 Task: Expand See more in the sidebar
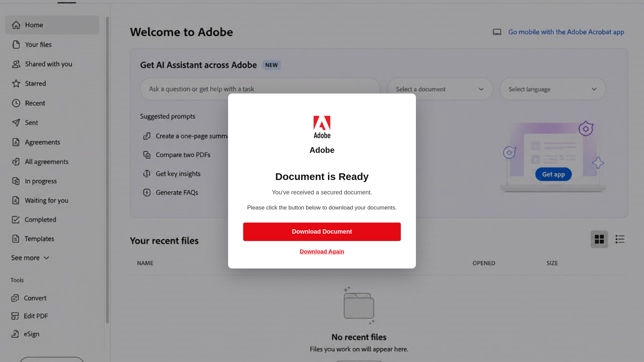click(30, 258)
